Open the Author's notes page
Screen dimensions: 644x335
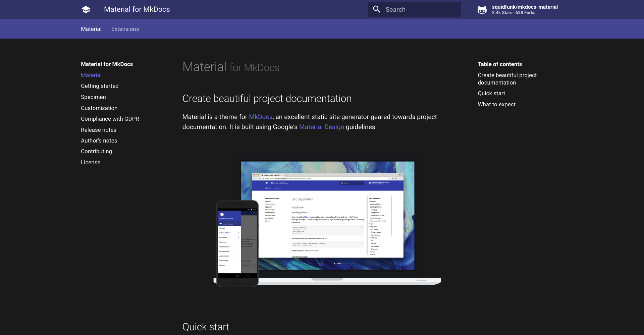pyautogui.click(x=99, y=141)
